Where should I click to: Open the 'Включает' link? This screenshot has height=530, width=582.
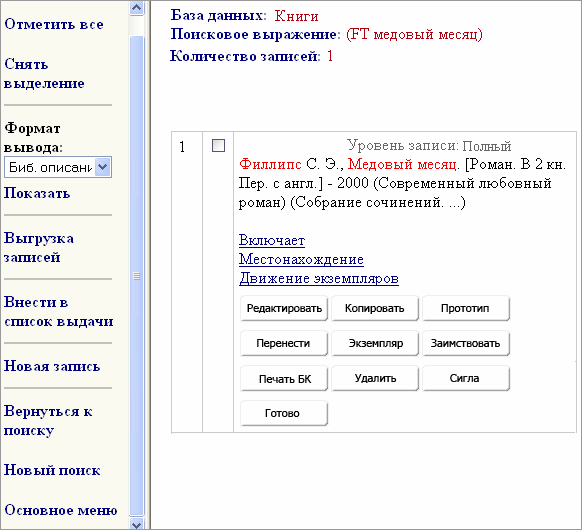(x=272, y=240)
